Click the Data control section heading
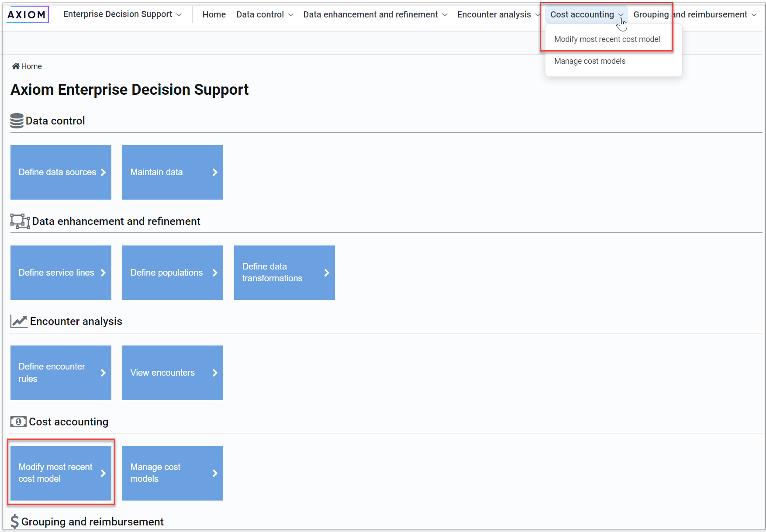 pyautogui.click(x=55, y=121)
